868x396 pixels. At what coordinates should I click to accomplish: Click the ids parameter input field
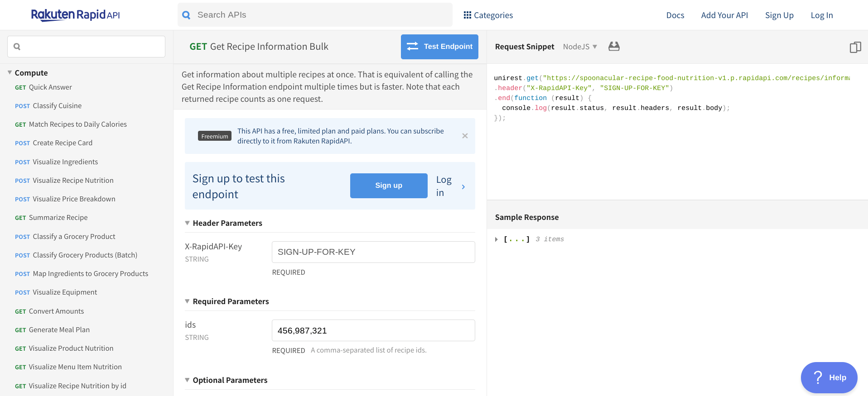coord(373,330)
